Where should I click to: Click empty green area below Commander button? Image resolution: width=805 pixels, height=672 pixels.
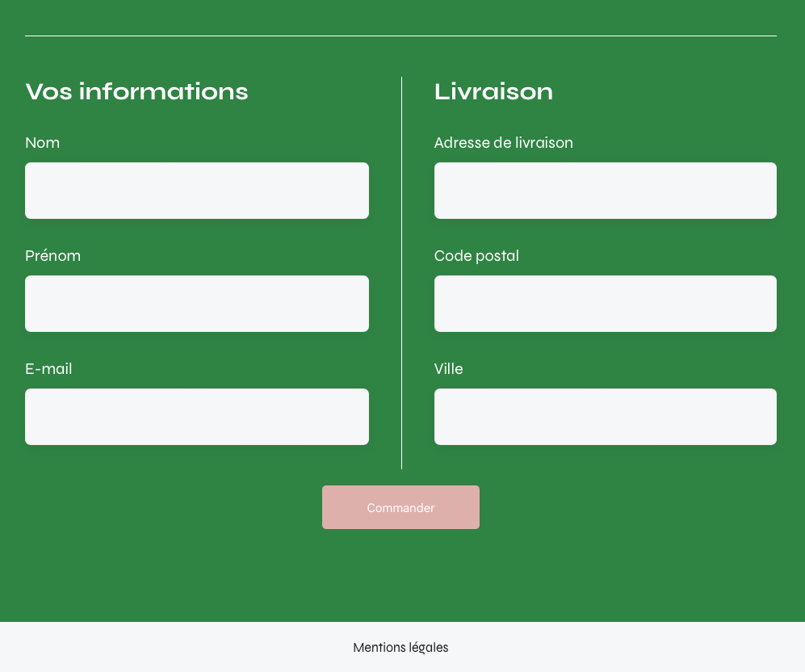[x=400, y=577]
